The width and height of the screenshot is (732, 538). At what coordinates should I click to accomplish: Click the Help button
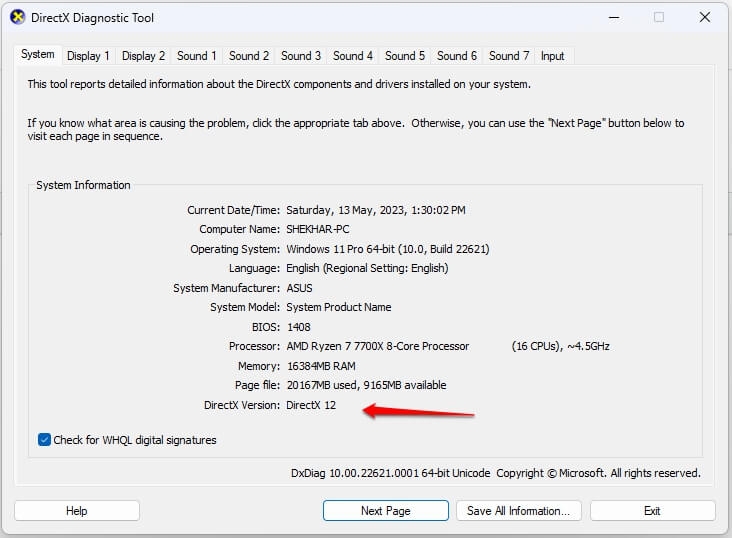(77, 511)
